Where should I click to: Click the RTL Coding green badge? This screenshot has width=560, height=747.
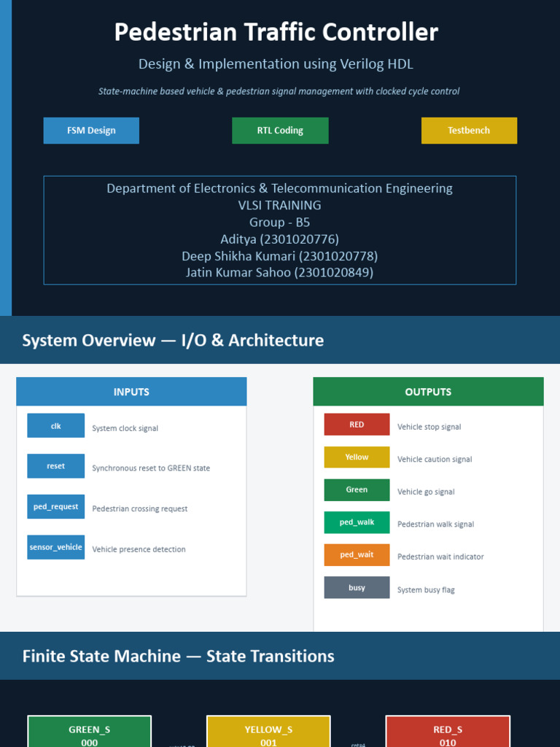click(x=280, y=131)
